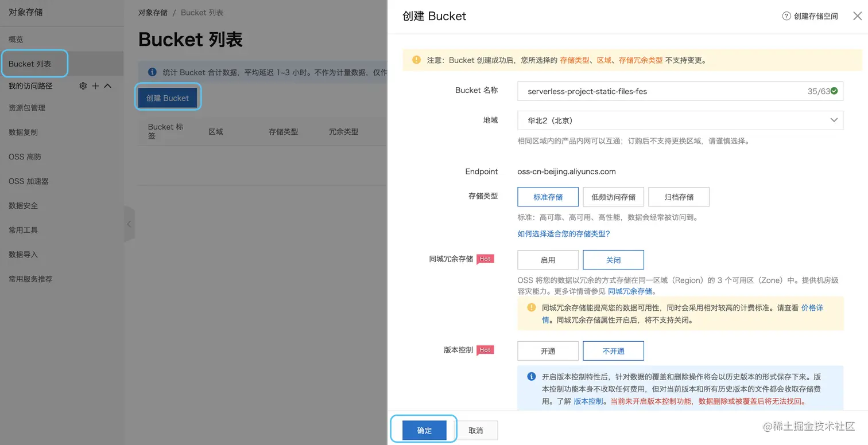Screen dimensions: 868x445
Task: Enable 启用 for 同城冗余存储
Action: (548, 259)
